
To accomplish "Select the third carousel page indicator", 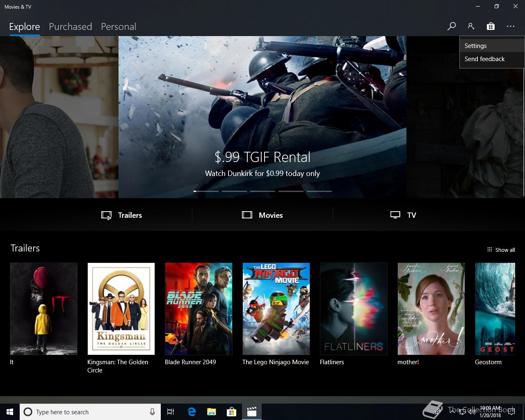I will pos(262,191).
